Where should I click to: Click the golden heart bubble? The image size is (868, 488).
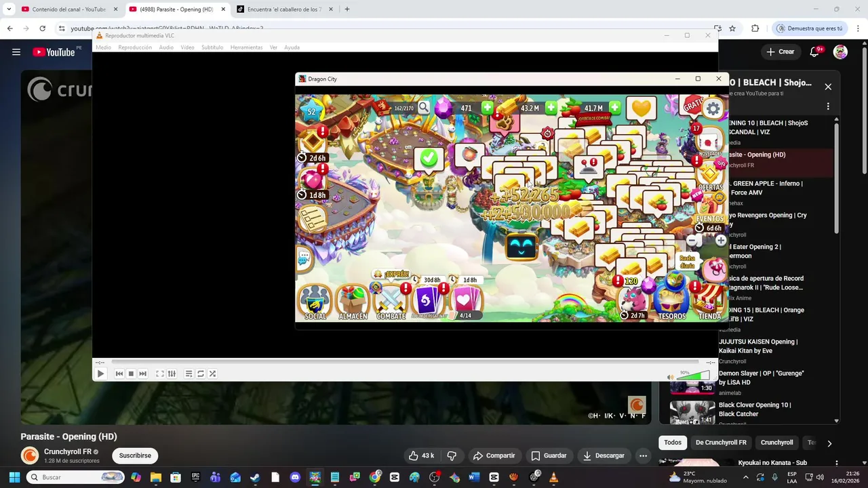642,108
